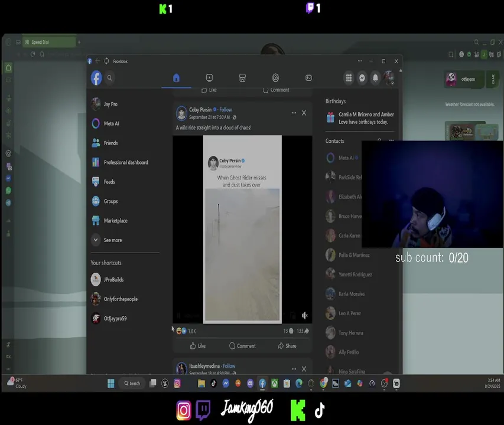
Task: Hide the Coby Persin post with X
Action: coord(304,113)
